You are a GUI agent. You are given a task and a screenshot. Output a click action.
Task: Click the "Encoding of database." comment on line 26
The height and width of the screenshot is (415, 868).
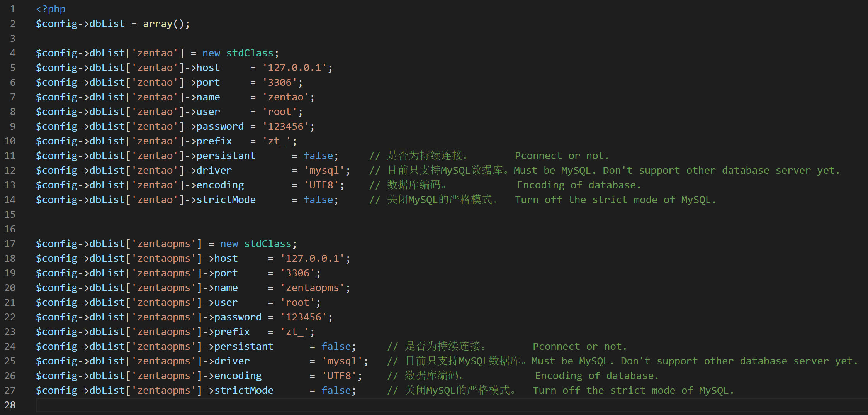(597, 376)
